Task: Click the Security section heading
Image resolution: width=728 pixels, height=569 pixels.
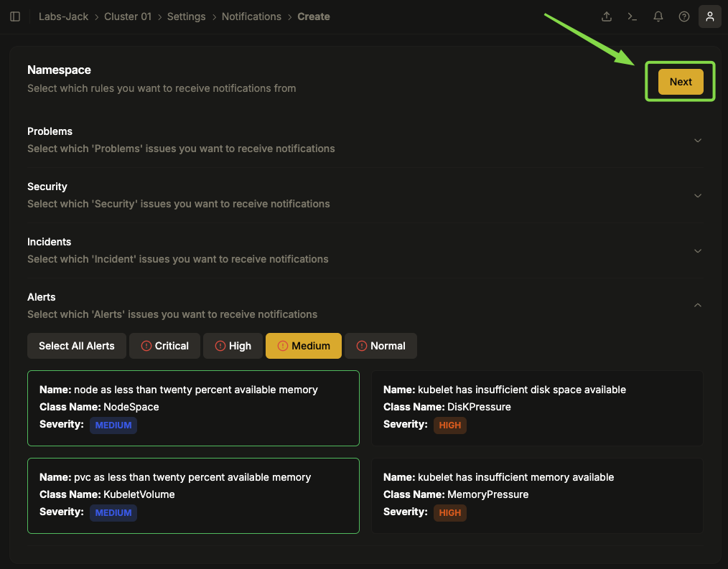Action: pos(47,187)
